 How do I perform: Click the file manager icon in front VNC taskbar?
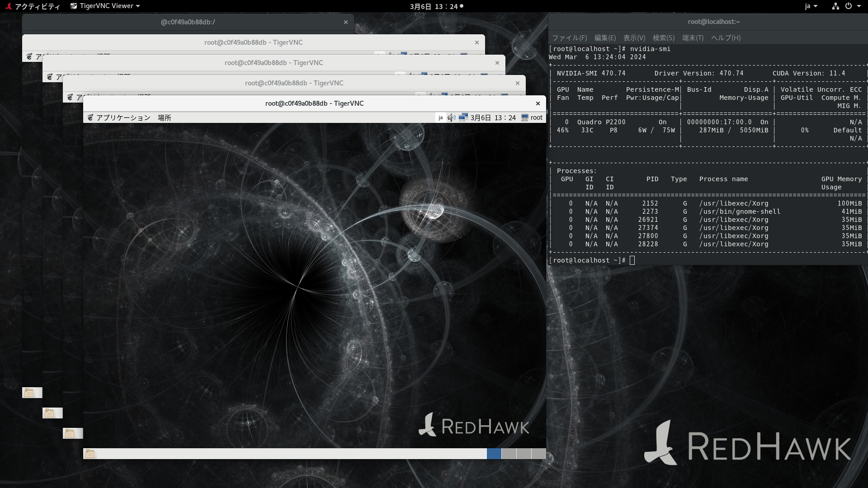[x=90, y=454]
